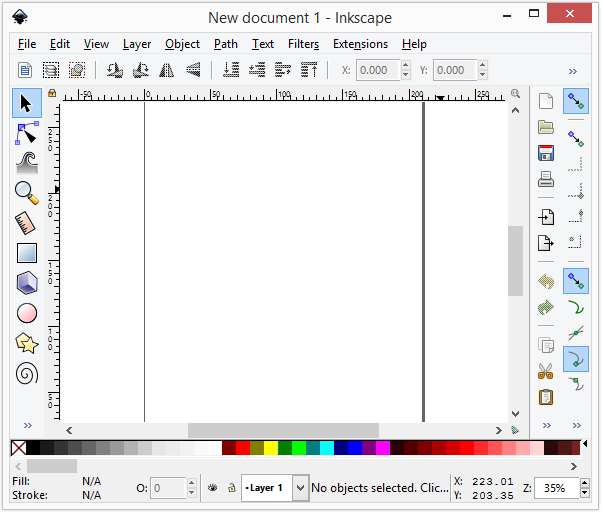Open palette menu arrow at right
This screenshot has width=604, height=512.
pyautogui.click(x=585, y=444)
